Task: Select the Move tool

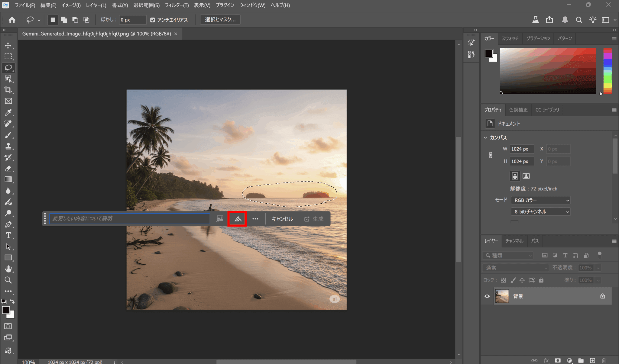Action: tap(8, 46)
